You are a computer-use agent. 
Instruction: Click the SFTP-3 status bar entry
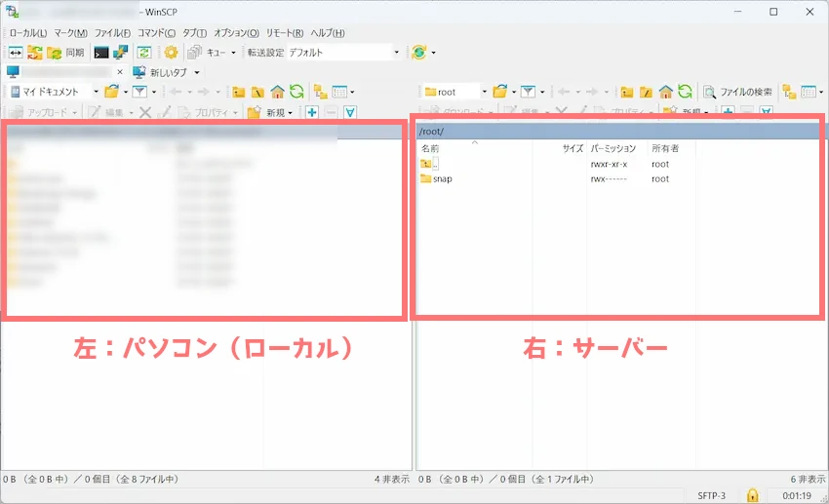pyautogui.click(x=711, y=495)
